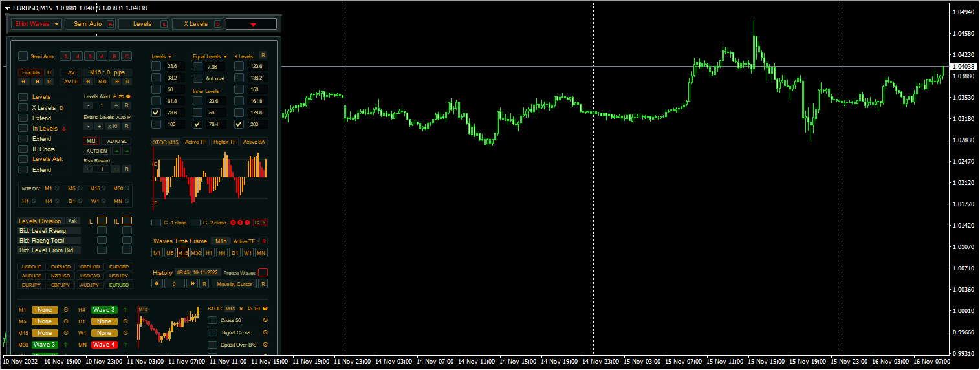The height and width of the screenshot is (370, 980).
Task: Enable the In Levels checkbox
Action: (x=23, y=128)
